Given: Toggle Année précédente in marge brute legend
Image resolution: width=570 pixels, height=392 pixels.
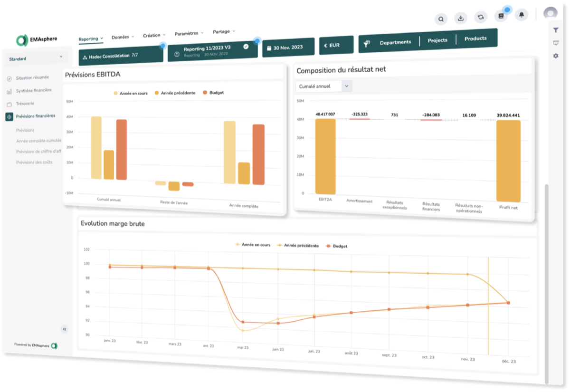Looking at the screenshot, I should pos(298,246).
